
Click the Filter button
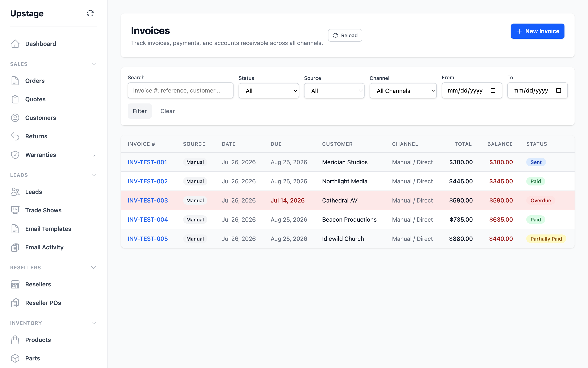[x=140, y=111]
